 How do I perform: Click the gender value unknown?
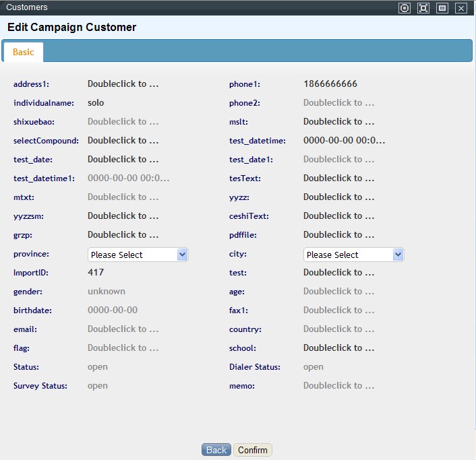coord(107,292)
